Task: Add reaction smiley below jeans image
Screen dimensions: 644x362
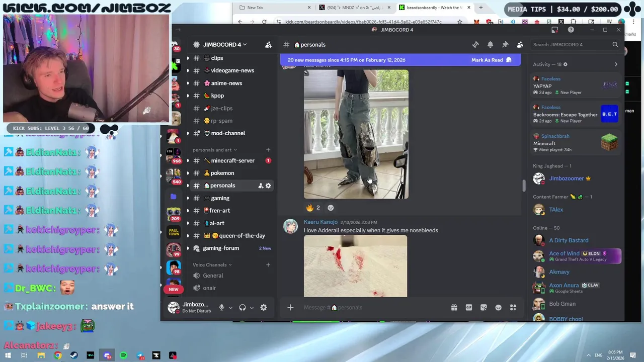Action: click(x=331, y=208)
